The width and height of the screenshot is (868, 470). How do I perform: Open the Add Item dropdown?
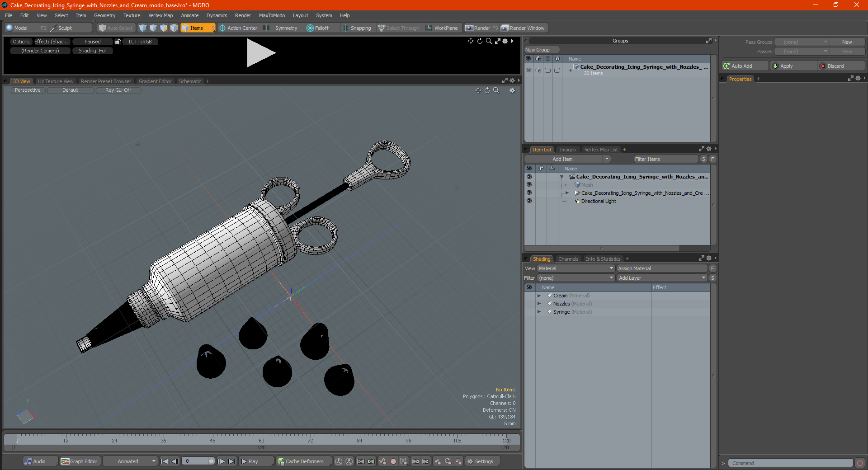(x=568, y=159)
